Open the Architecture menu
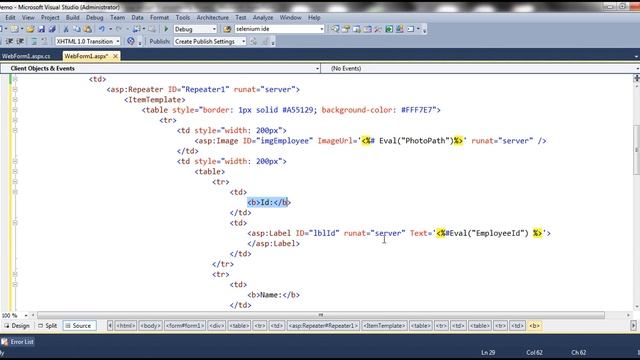Image resolution: width=640 pixels, height=360 pixels. [x=213, y=18]
